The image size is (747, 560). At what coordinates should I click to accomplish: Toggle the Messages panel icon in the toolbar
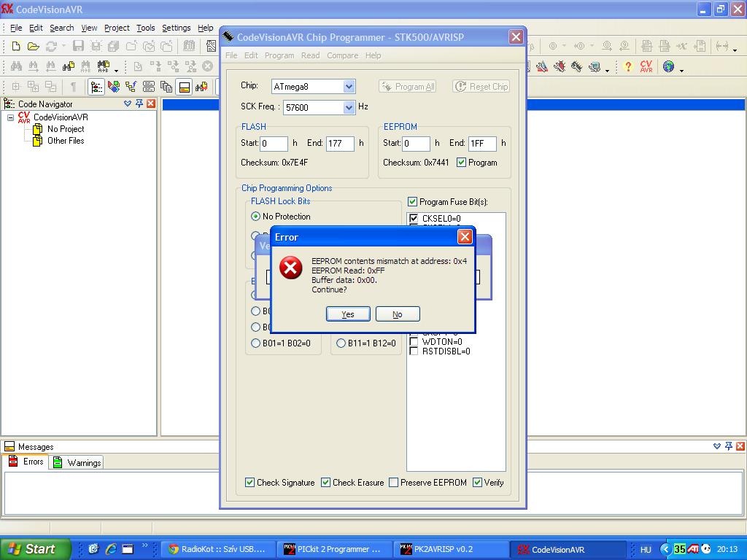click(184, 87)
